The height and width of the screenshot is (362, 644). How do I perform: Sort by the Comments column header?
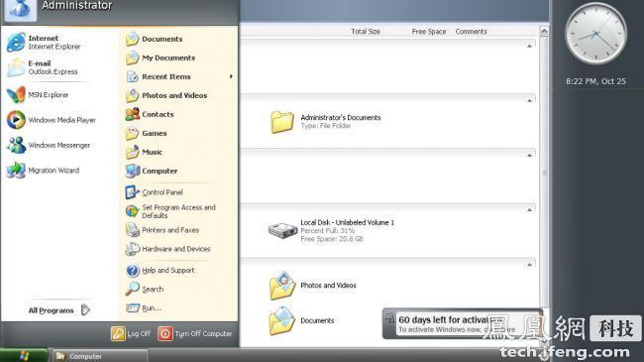click(x=471, y=32)
